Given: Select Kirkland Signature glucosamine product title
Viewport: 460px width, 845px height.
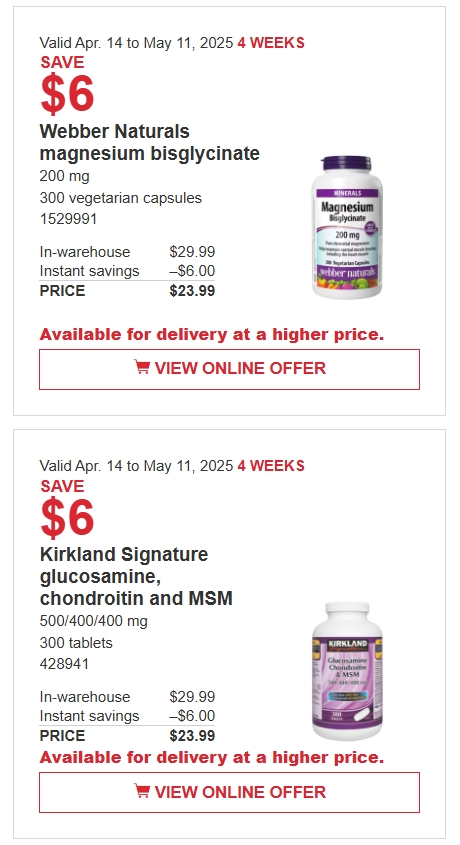Looking at the screenshot, I should pos(136,576).
